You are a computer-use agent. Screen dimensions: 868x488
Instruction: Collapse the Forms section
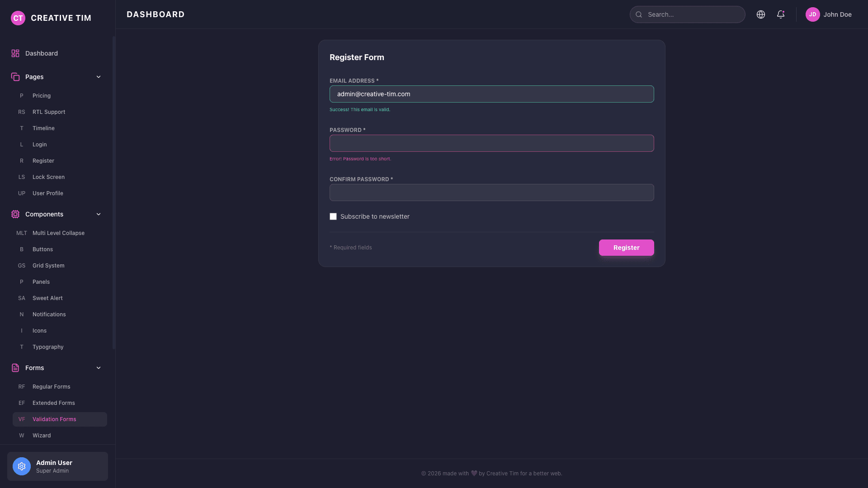(99, 368)
